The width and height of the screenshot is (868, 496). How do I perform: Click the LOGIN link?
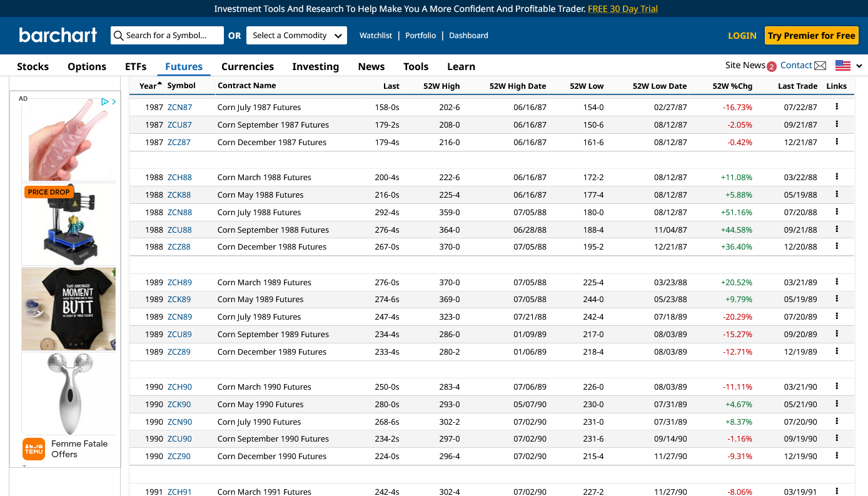point(742,36)
